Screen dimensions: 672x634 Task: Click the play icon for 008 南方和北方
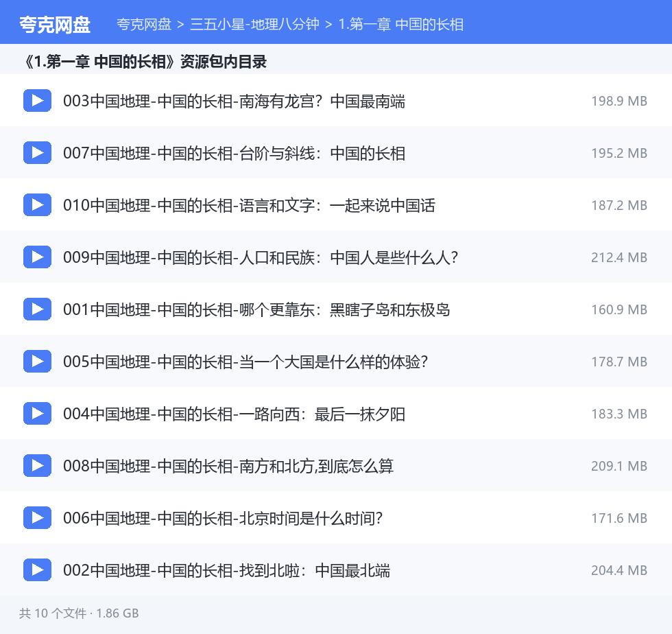pos(37,465)
